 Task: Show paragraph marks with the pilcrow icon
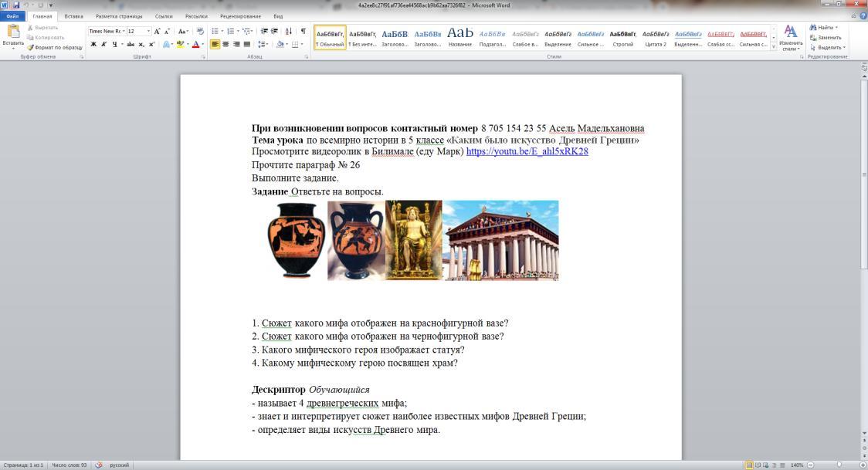[303, 32]
